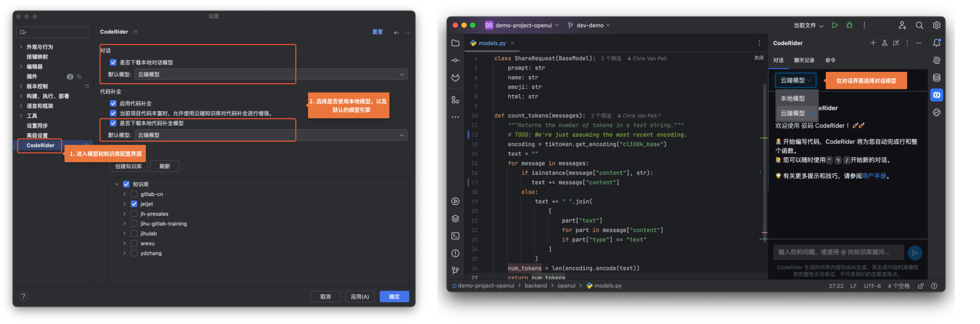The height and width of the screenshot is (324, 980).
Task: Minimize the CodeRider panel with dash icon
Action: pos(918,43)
